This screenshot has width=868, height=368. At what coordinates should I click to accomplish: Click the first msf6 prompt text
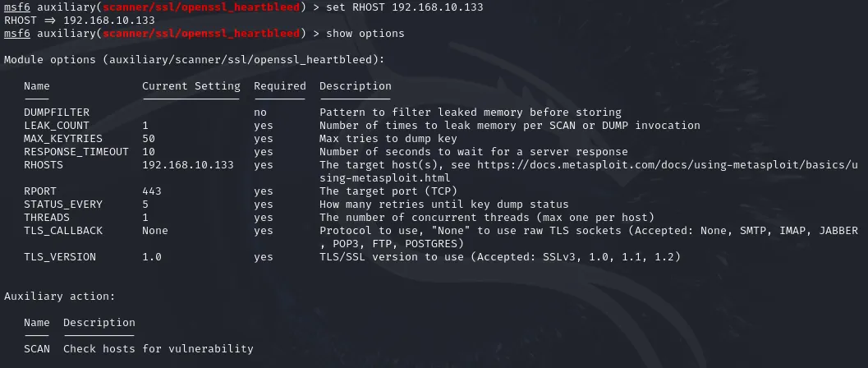pos(17,7)
